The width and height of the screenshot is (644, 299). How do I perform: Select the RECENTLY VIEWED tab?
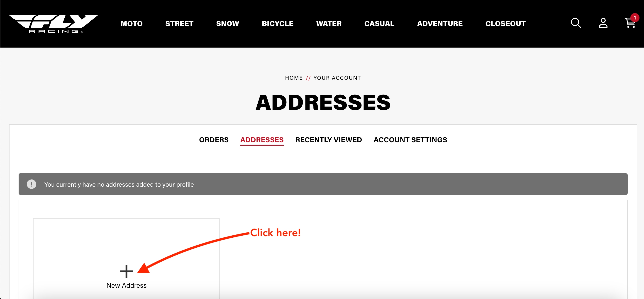click(329, 140)
